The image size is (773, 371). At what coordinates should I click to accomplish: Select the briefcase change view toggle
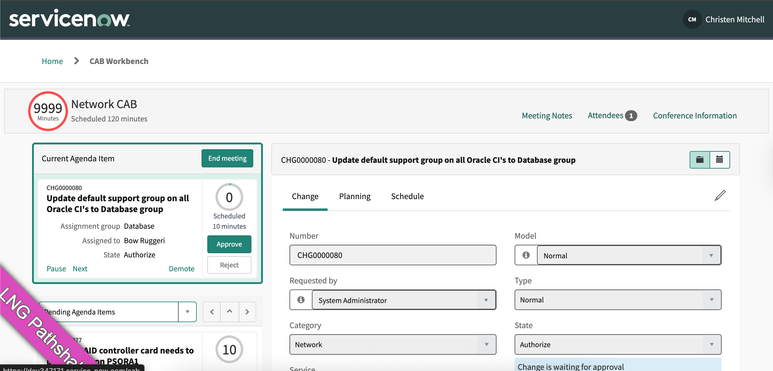pos(700,160)
